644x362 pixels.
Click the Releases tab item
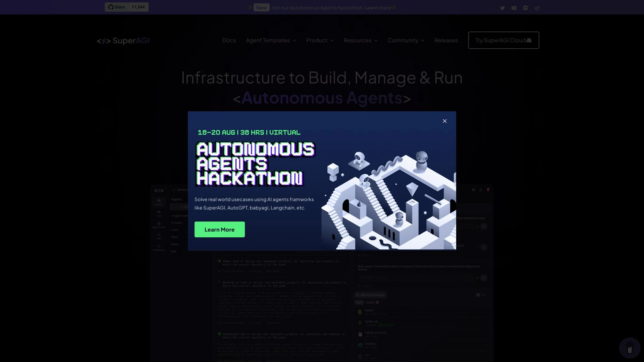pyautogui.click(x=446, y=40)
